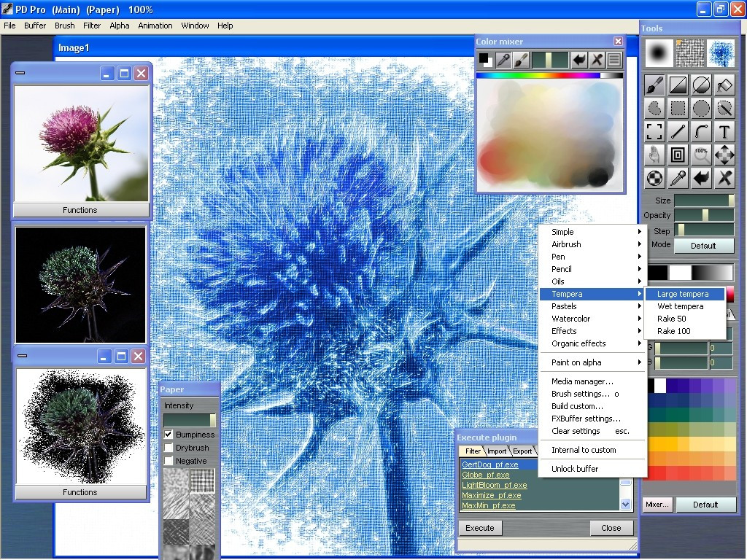Expand the Pastels brush submenu
This screenshot has height=560, width=747.
592,306
